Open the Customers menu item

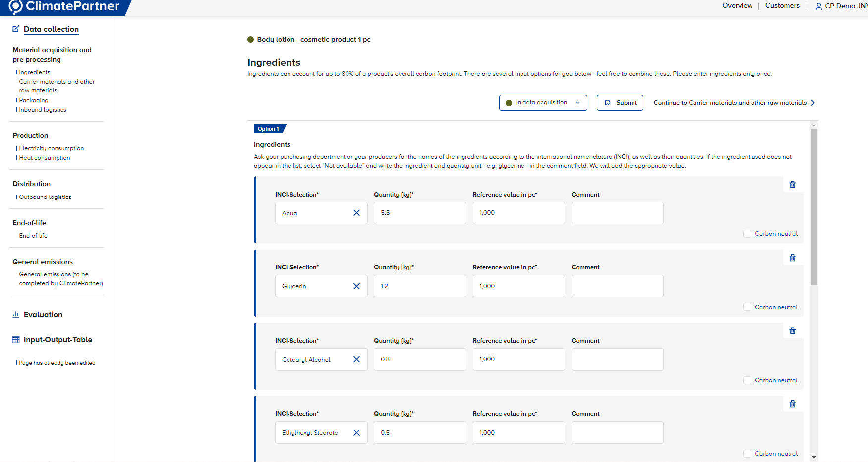click(782, 6)
